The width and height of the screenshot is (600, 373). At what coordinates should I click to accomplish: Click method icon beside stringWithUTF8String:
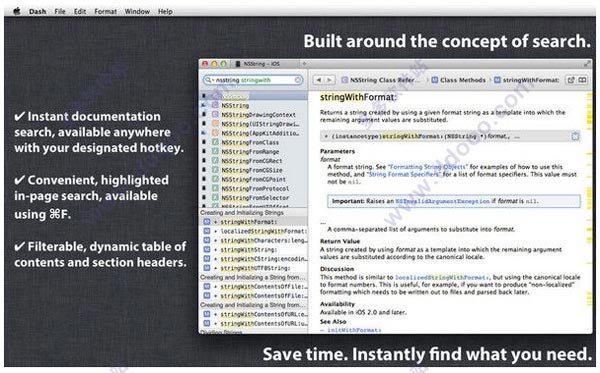pos(207,268)
